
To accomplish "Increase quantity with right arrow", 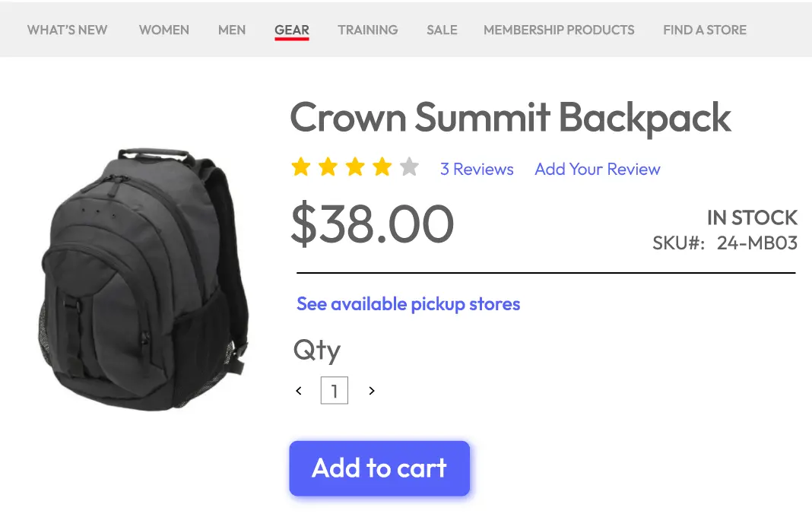I will [x=371, y=391].
